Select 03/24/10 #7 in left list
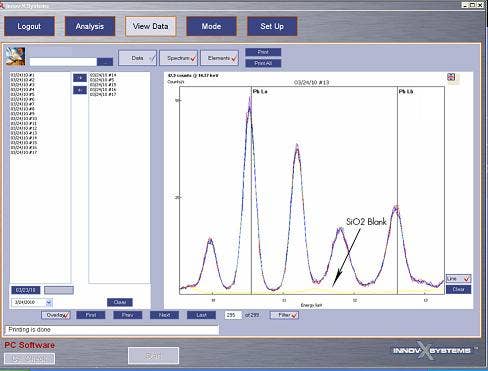 coord(22,104)
